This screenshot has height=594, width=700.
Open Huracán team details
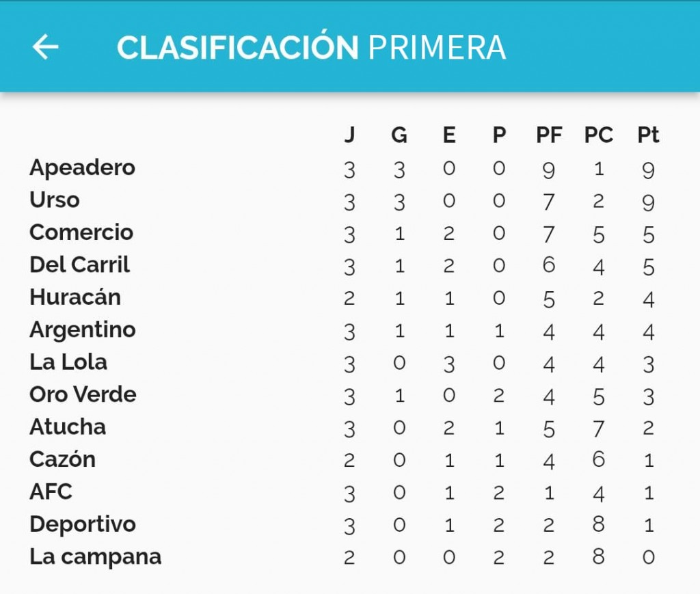(x=75, y=297)
